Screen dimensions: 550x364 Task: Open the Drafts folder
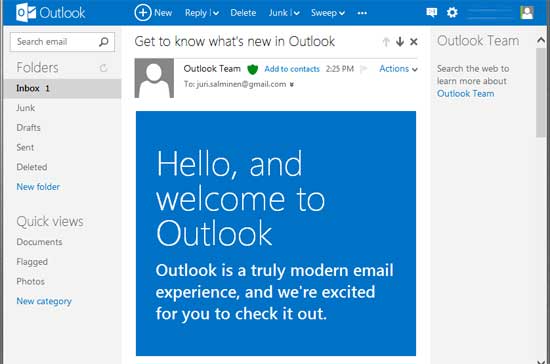[x=28, y=128]
